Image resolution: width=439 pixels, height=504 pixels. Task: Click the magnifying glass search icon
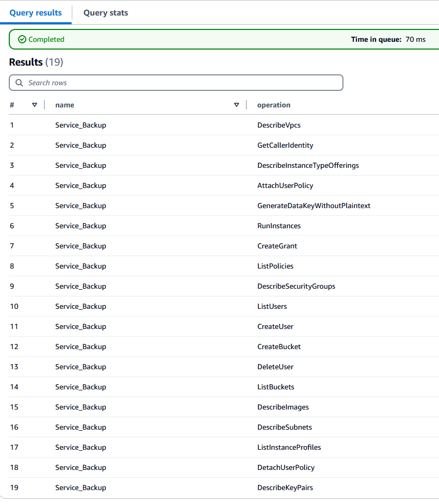19,83
